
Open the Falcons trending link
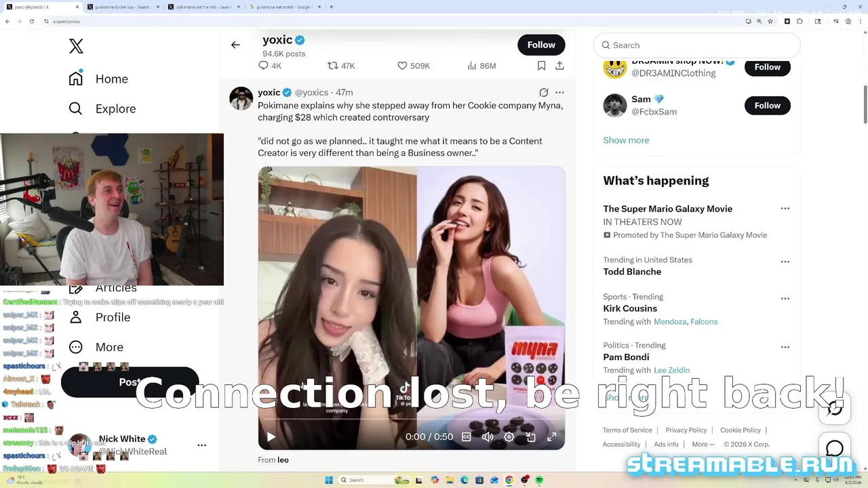click(704, 321)
